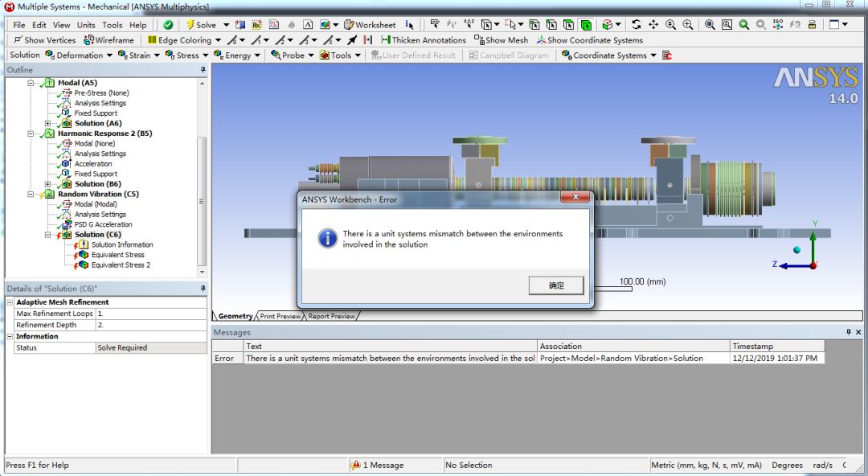Click the isometric ball on the triad
This screenshot has width=868, height=476.
click(x=796, y=250)
